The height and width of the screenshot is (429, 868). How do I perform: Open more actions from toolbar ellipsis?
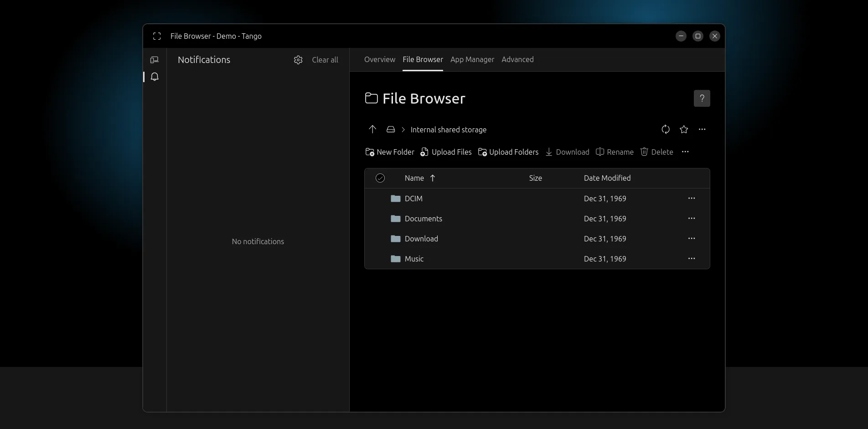[685, 152]
